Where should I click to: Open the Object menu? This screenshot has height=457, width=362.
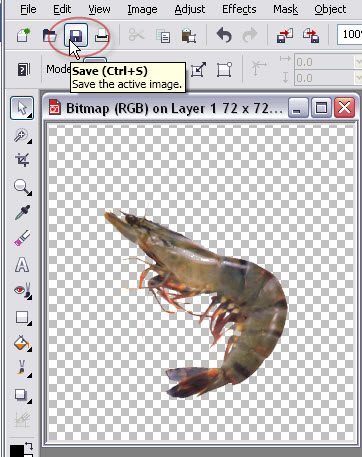coord(330,9)
